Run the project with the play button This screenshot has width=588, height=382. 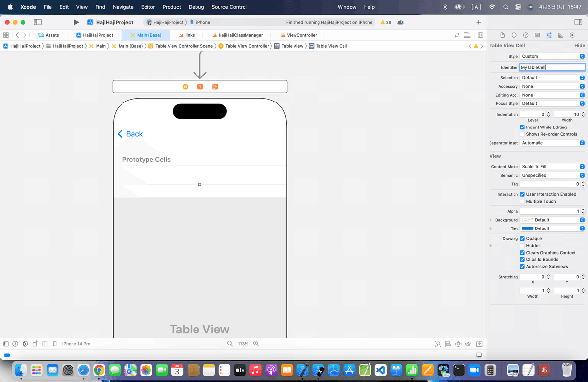point(76,22)
